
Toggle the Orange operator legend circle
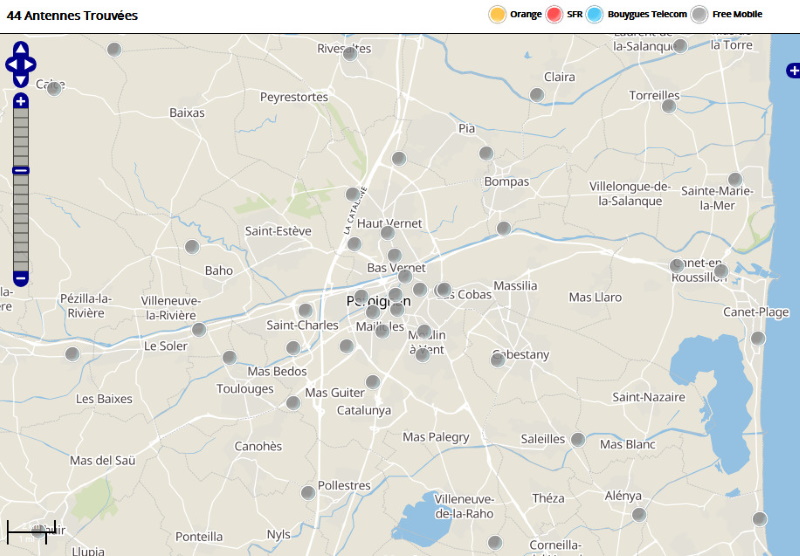497,14
